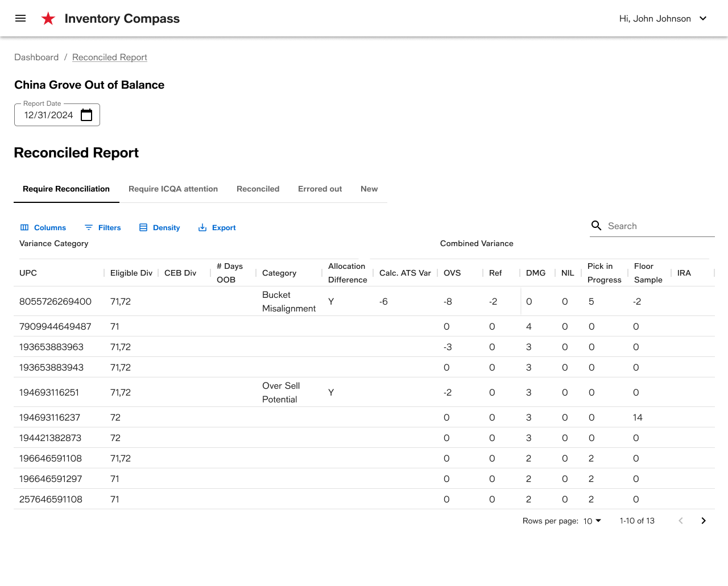Export the report data
Screen dimensions: 728x586
[x=217, y=227]
